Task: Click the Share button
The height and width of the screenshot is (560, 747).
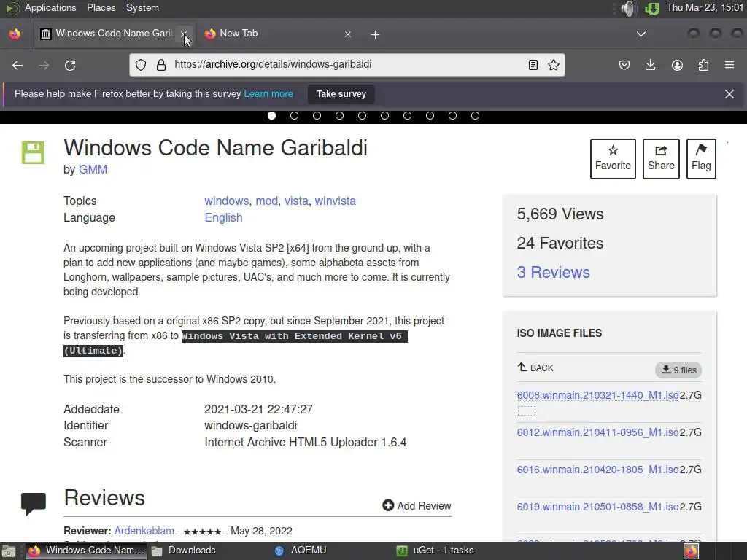Action: click(x=661, y=159)
